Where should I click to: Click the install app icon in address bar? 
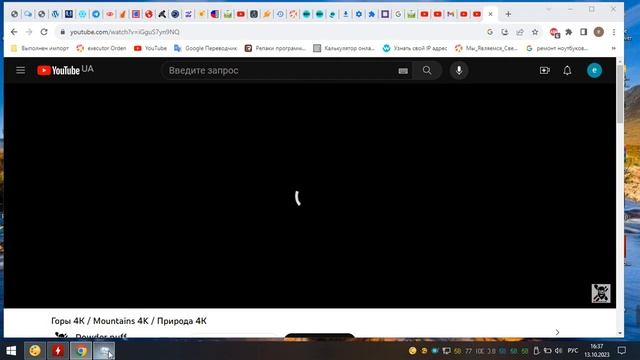[505, 32]
